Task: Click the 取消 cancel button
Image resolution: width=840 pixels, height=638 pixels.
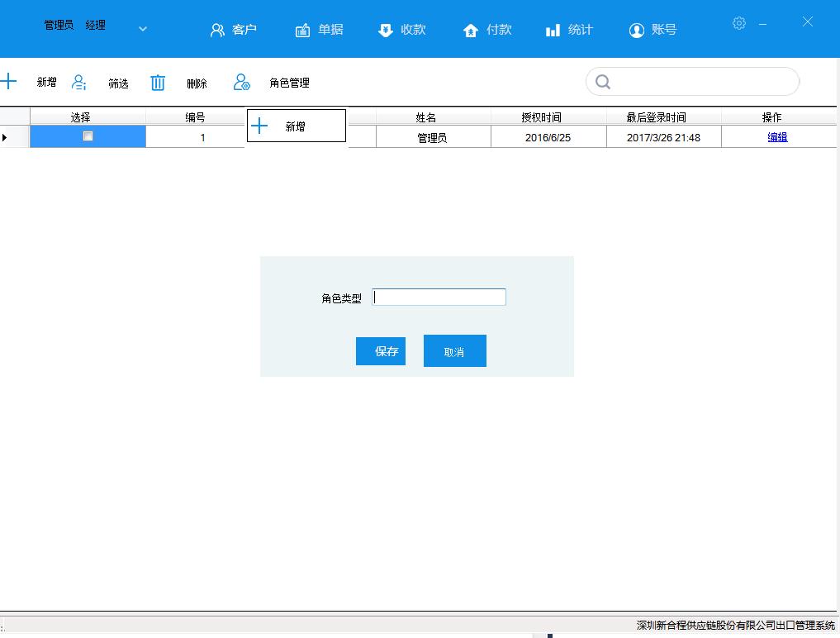Action: 455,350
